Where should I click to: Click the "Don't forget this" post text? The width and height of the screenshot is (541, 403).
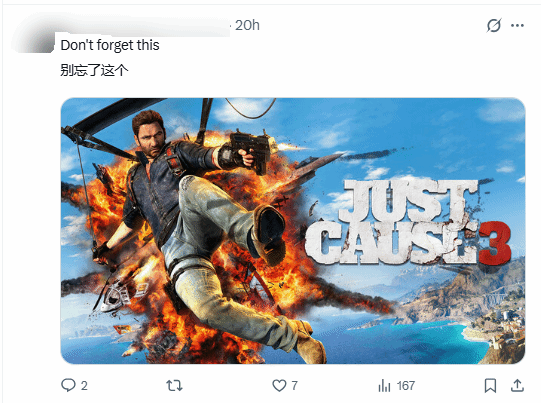(x=110, y=45)
